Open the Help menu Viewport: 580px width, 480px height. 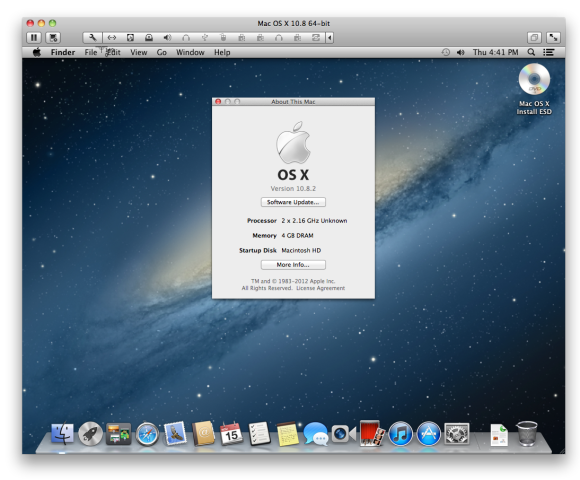click(x=222, y=52)
